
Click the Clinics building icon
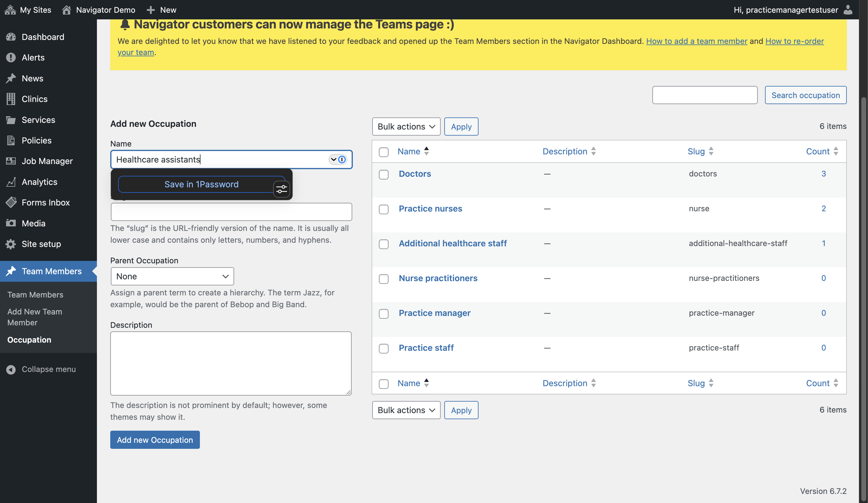tap(11, 99)
